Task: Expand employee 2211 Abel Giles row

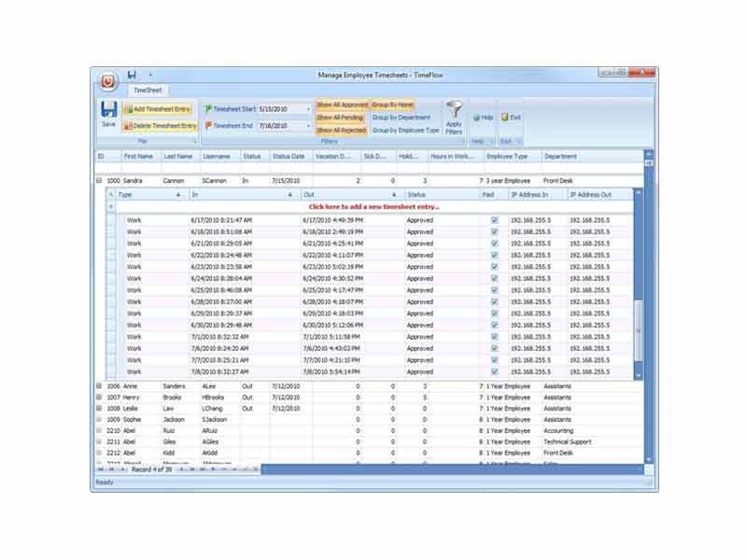Action: tap(99, 441)
